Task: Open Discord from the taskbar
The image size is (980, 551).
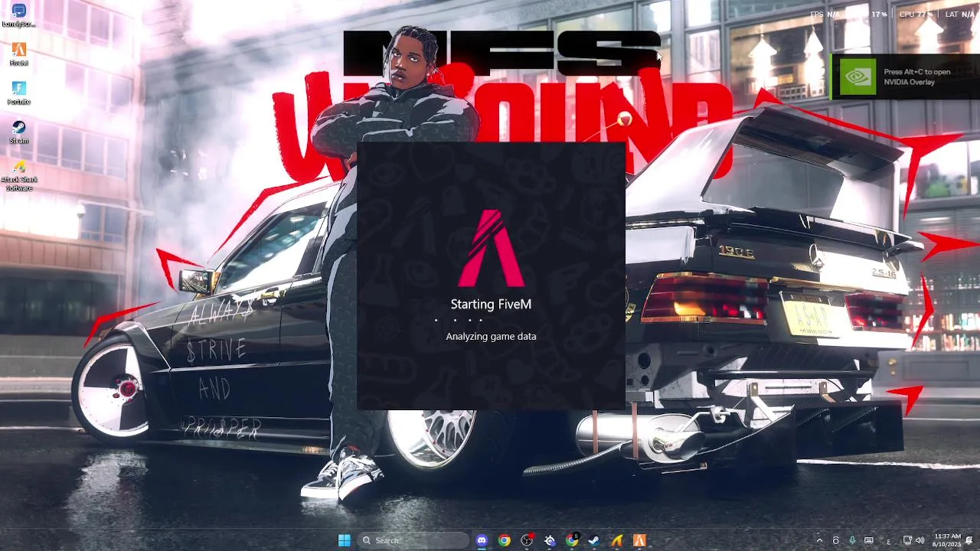Action: [x=482, y=540]
